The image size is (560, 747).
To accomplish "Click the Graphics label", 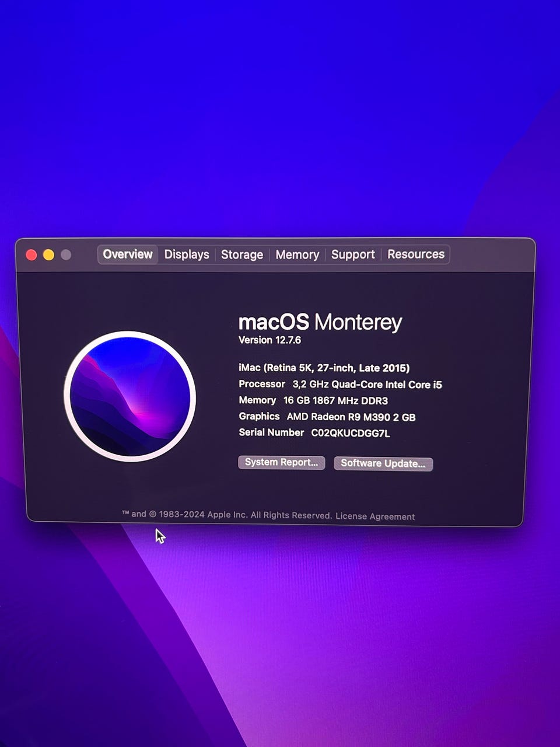I will [x=259, y=417].
